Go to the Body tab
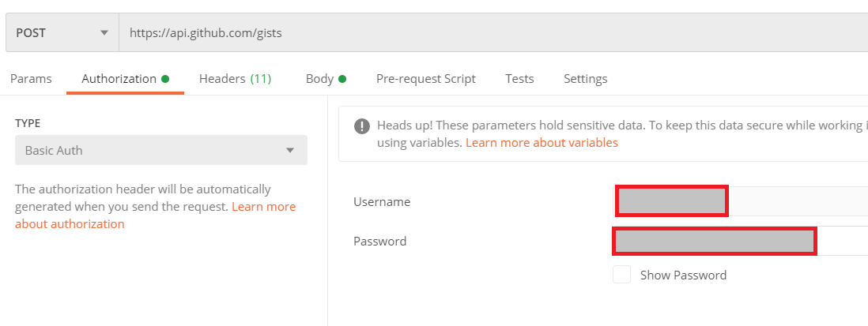Viewport: 868px width, 326px height. pos(319,79)
